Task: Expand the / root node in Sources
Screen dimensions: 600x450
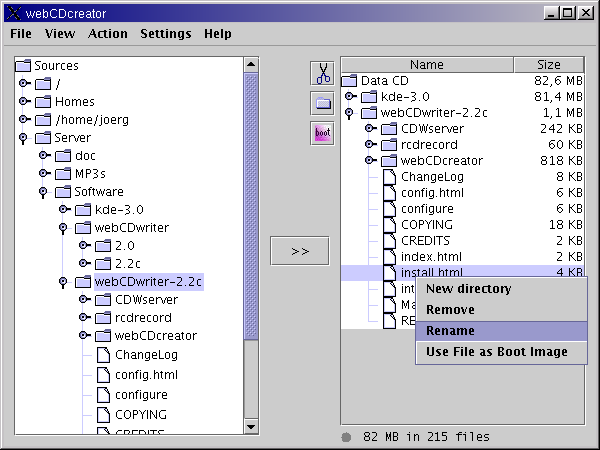Action: coord(24,83)
